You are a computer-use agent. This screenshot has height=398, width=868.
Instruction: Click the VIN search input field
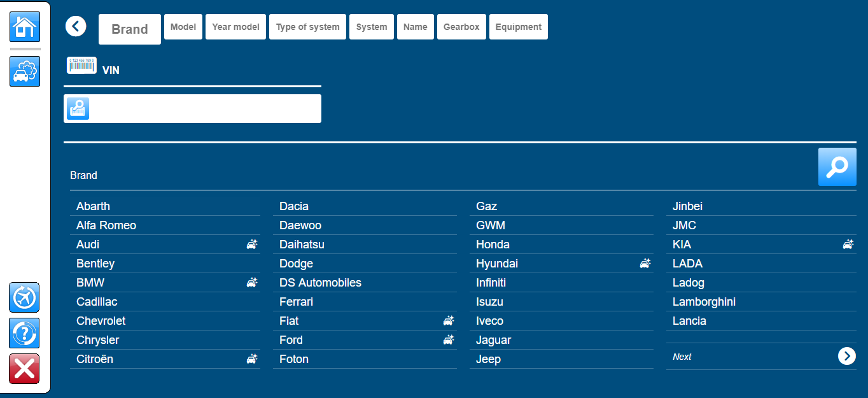pos(204,108)
